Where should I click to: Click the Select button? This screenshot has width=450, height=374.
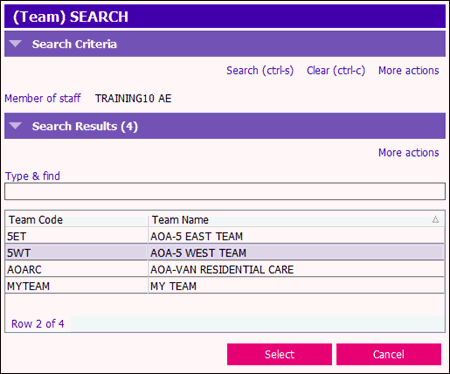pos(279,354)
